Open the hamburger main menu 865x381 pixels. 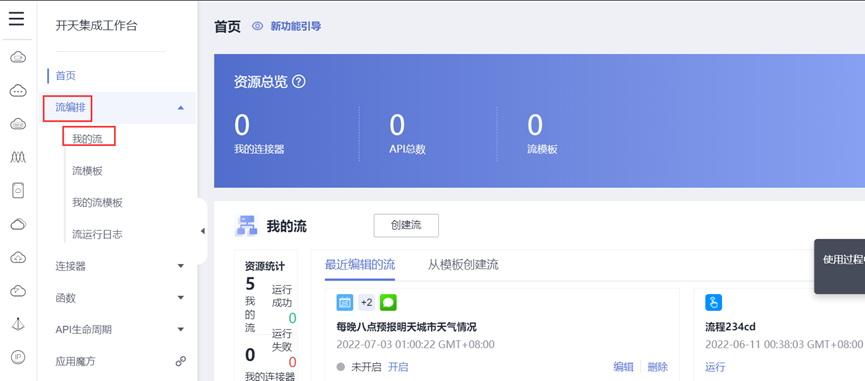(17, 19)
